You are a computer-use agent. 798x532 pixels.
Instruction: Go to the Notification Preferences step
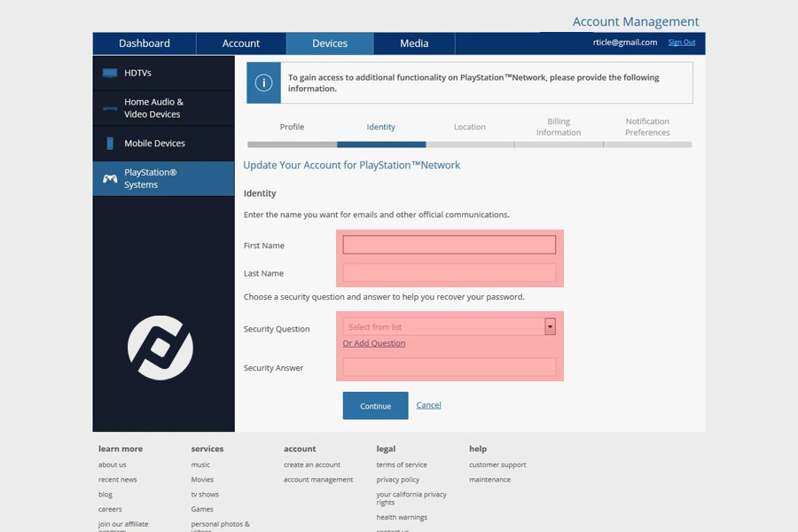(647, 127)
